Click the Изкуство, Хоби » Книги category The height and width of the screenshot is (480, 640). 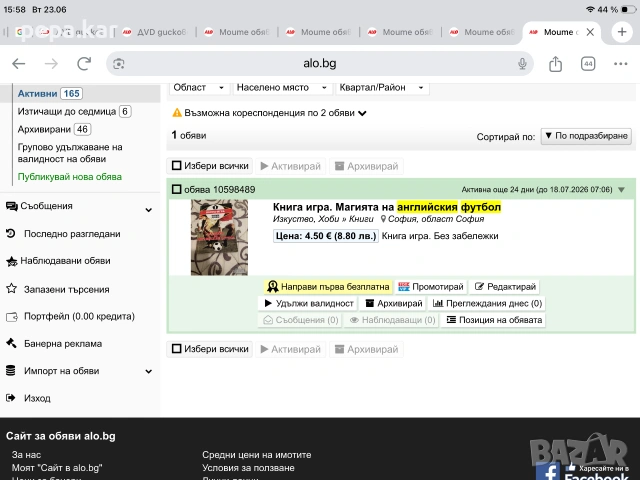click(323, 219)
